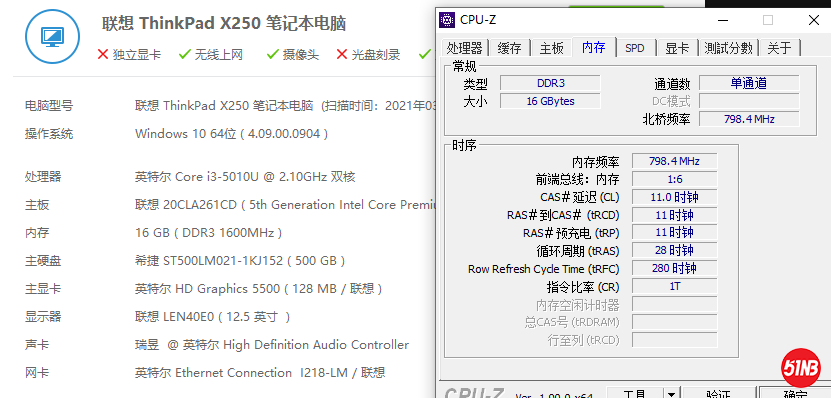
Task: Click the green check beside 摄像头
Action: pos(272,54)
